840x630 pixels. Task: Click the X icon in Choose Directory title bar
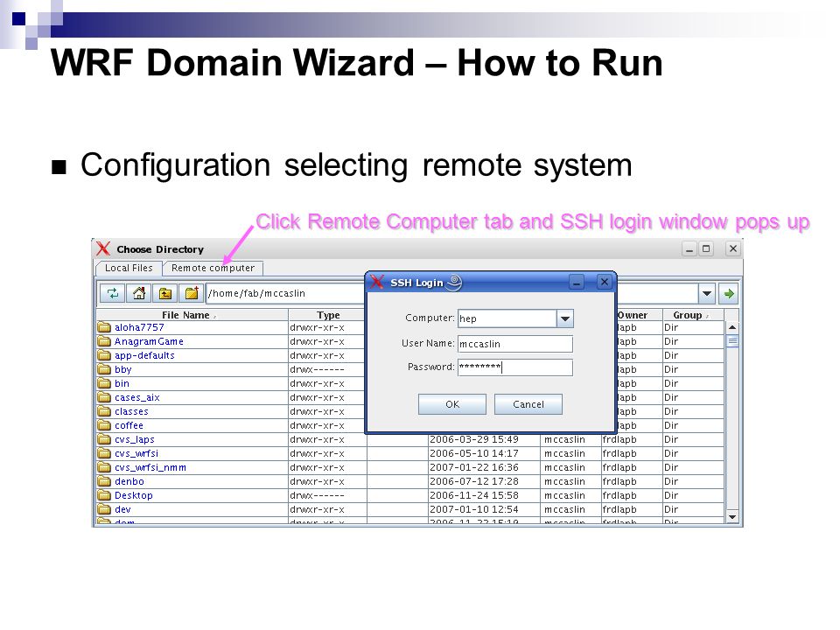click(x=103, y=248)
